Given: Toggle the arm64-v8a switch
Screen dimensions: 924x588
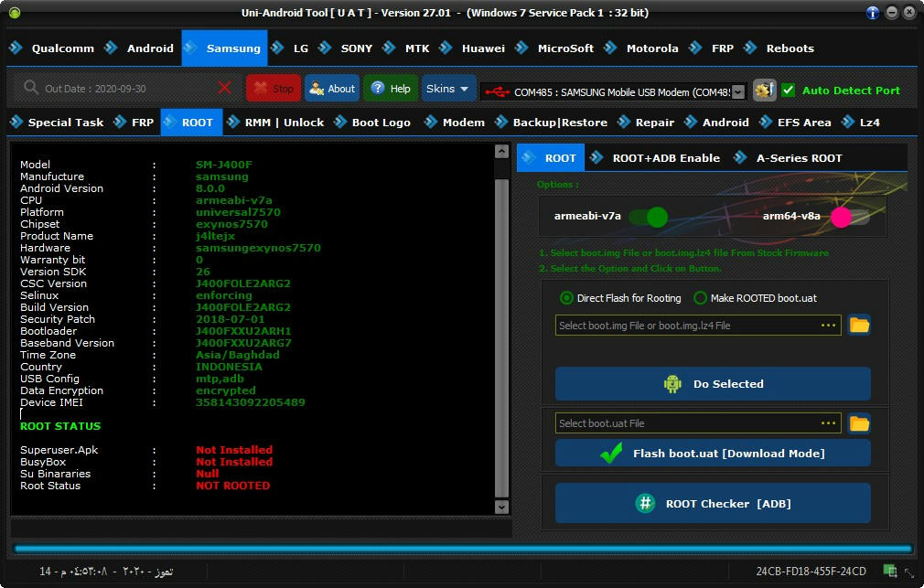Looking at the screenshot, I should 850,216.
